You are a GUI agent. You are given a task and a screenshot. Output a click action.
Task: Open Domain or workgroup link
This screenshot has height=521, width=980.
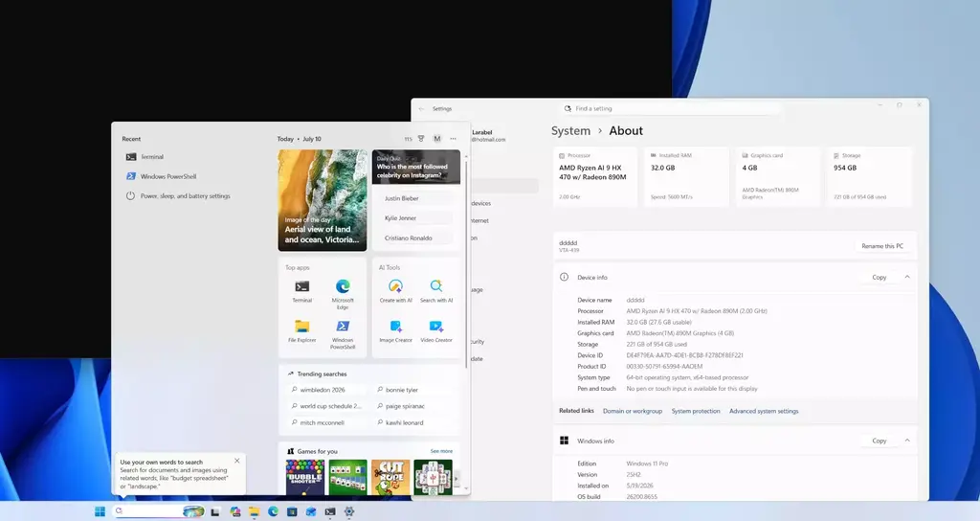click(632, 411)
